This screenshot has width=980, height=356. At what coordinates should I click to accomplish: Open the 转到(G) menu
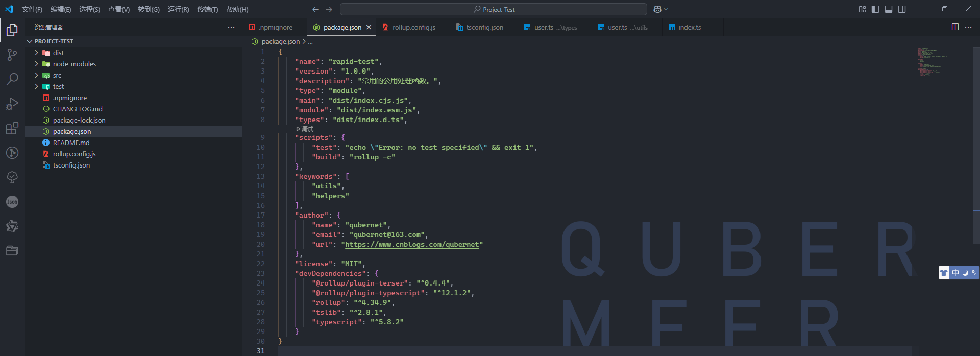point(149,9)
